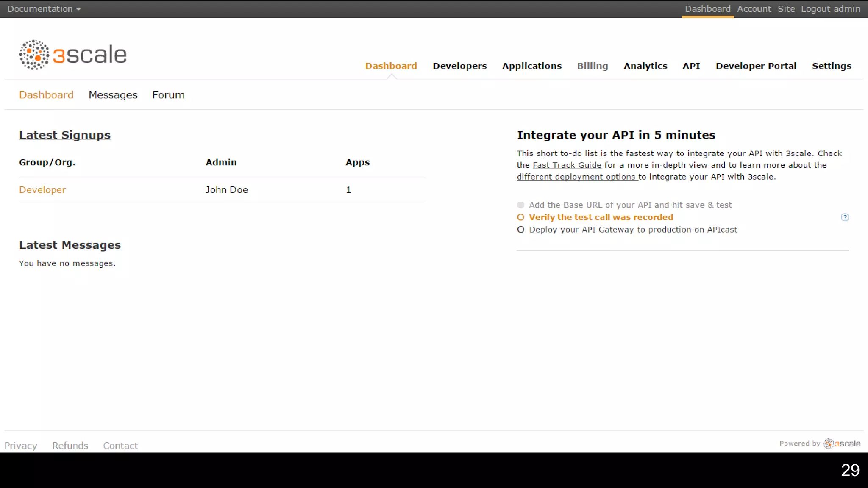This screenshot has height=488, width=868.
Task: Click the help question mark icon
Action: [x=845, y=217]
